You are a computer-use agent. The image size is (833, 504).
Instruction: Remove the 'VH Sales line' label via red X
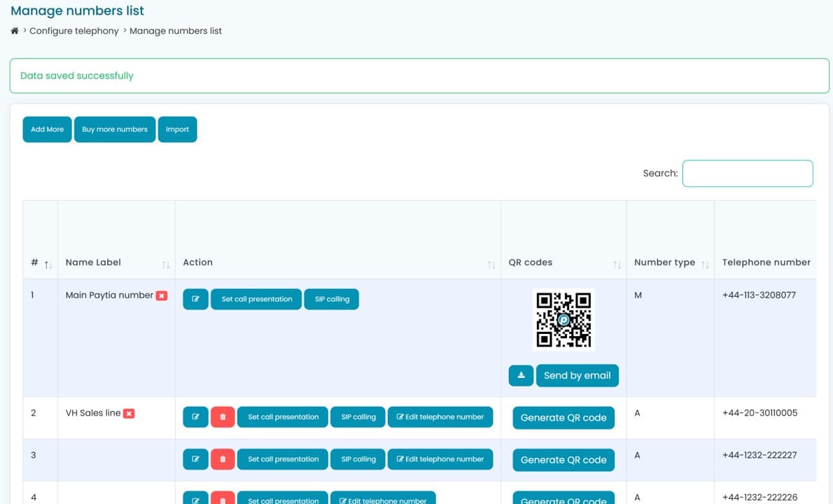point(128,413)
